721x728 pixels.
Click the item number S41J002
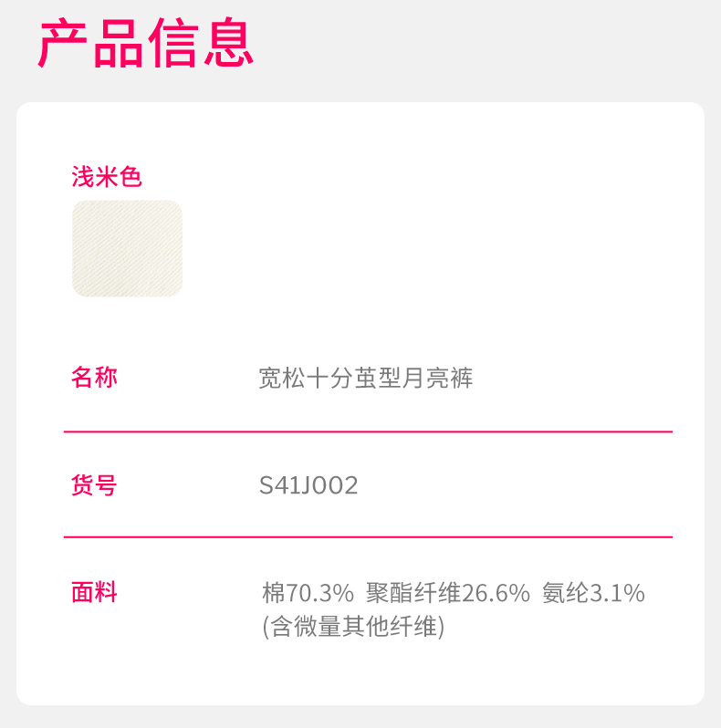(x=308, y=485)
